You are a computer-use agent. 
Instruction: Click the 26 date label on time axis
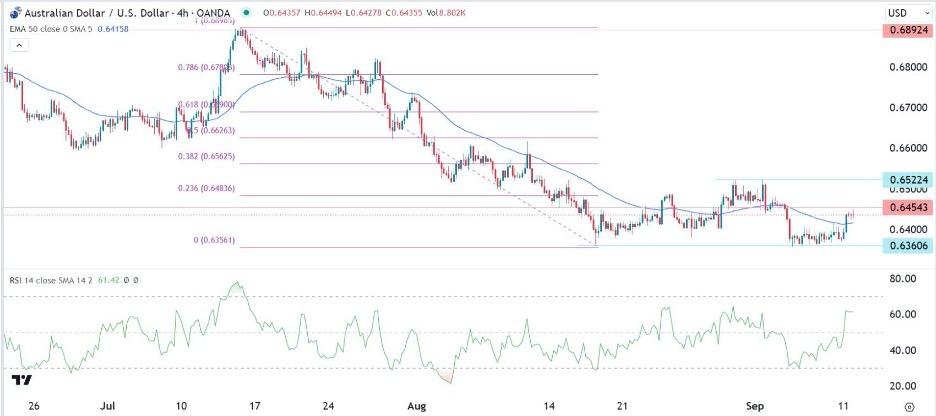34,405
